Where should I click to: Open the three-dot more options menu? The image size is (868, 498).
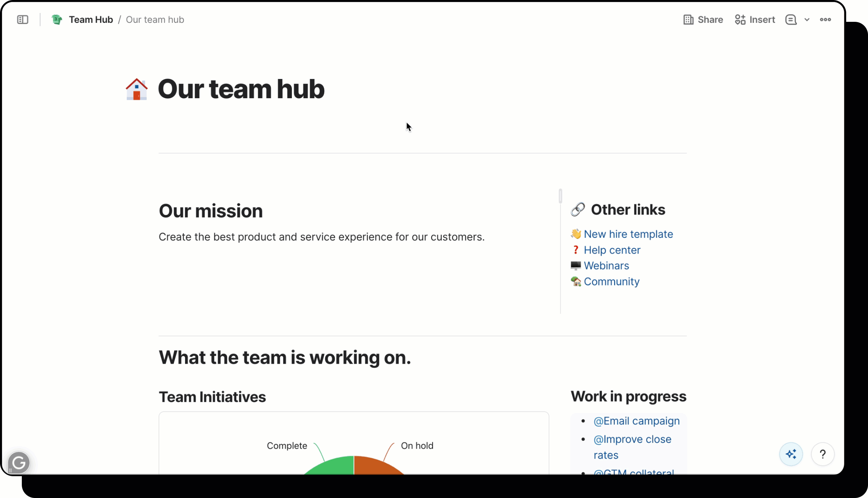(825, 20)
